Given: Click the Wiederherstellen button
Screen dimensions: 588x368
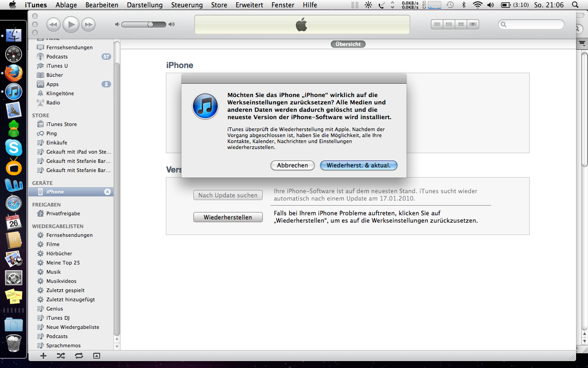Looking at the screenshot, I should (228, 217).
